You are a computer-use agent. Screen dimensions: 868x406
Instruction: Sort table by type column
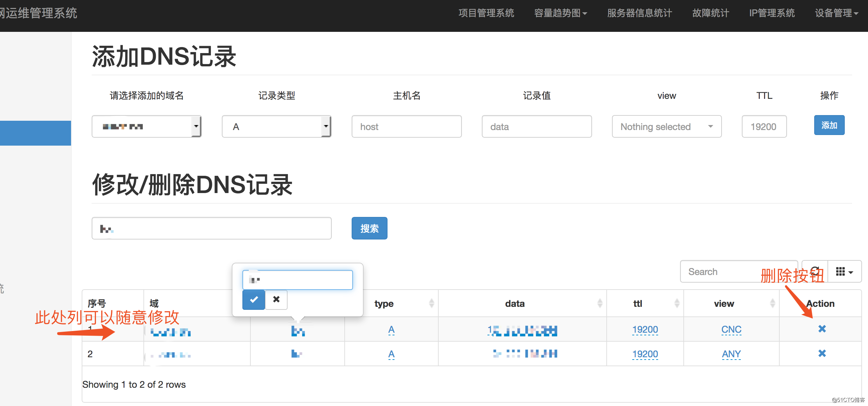pos(391,303)
